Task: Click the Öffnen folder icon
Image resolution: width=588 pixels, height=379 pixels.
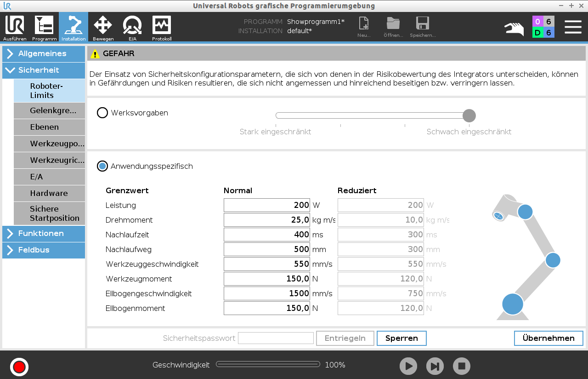Action: coord(393,24)
